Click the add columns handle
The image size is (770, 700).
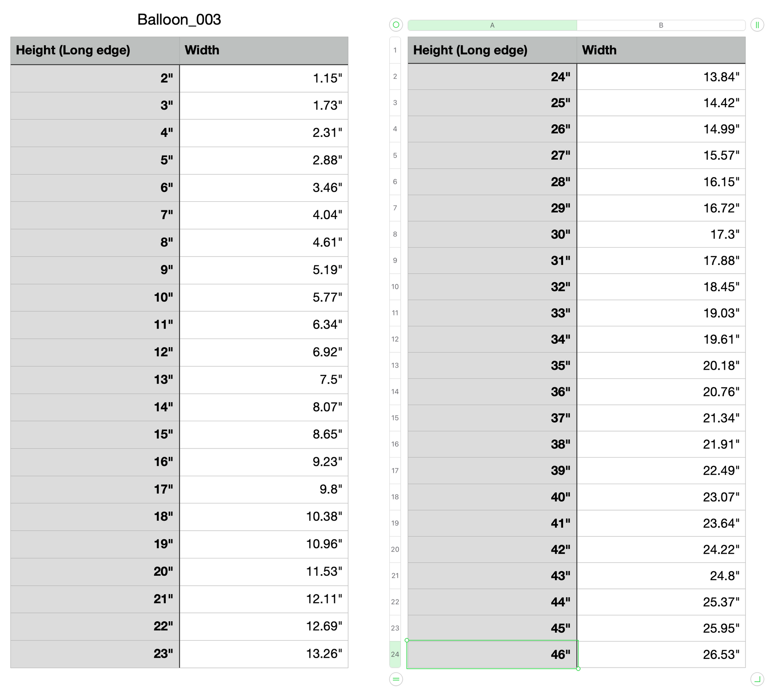(x=757, y=25)
